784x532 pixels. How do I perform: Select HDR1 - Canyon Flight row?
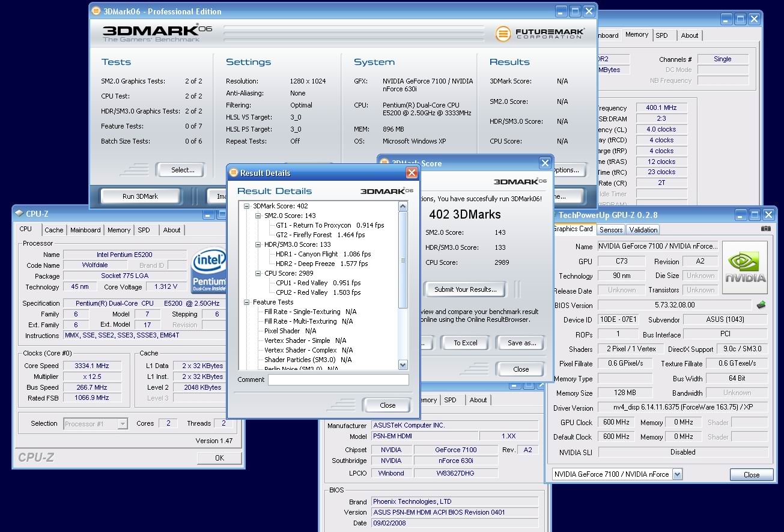pos(323,254)
